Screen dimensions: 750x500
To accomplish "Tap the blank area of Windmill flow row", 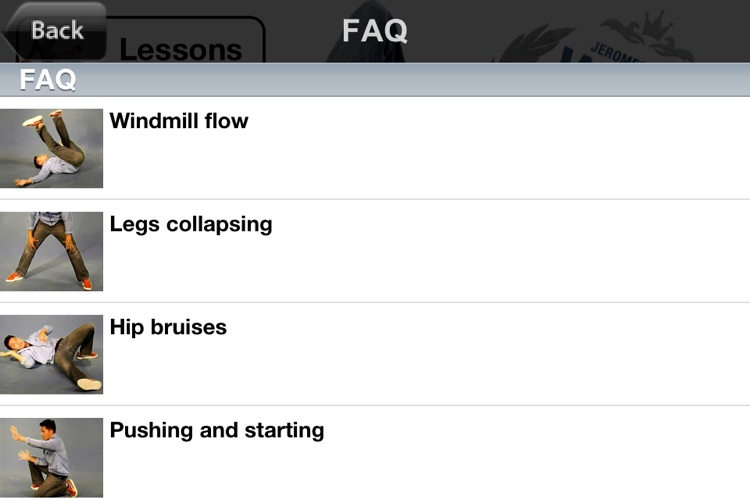I will click(478, 158).
